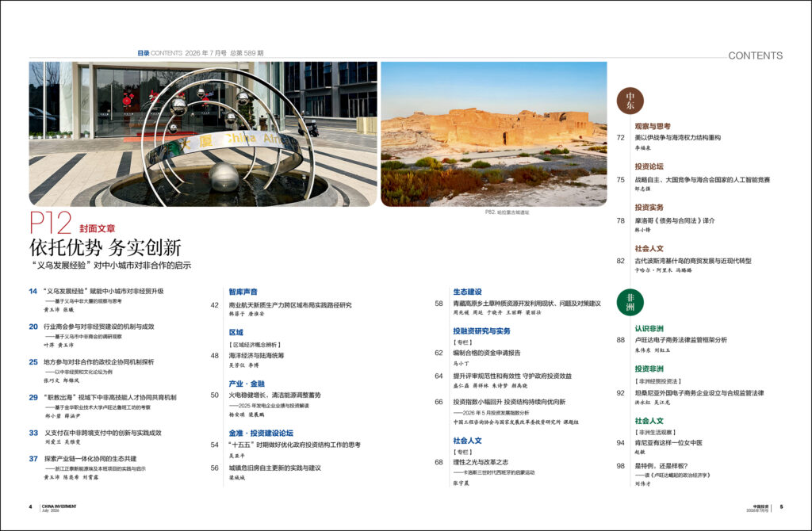Click 理性之光与改革之志 on page 68

point(481,462)
